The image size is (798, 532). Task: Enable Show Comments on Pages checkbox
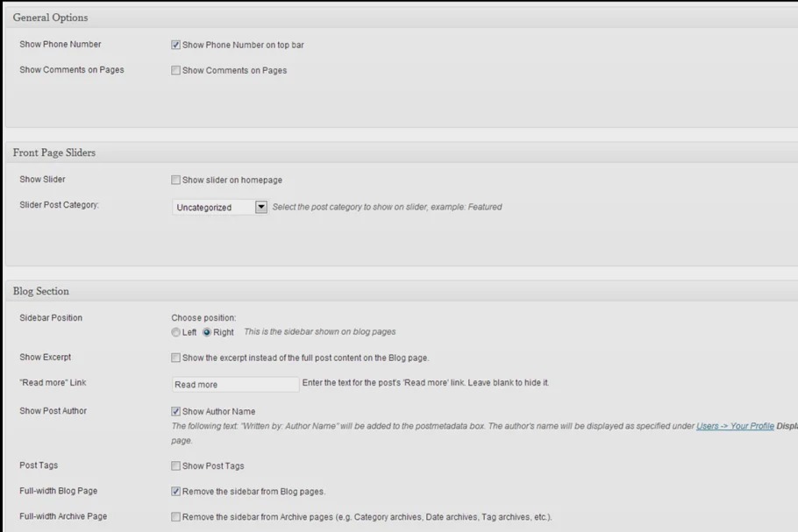176,70
